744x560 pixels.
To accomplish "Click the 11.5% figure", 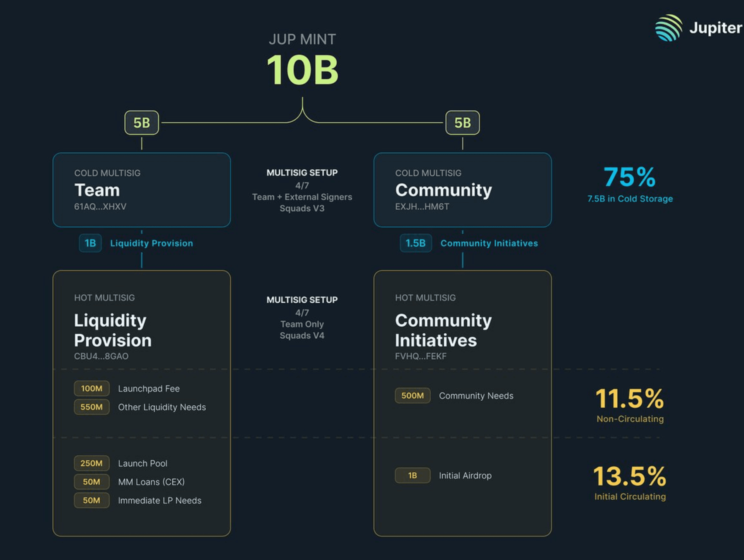I will (x=630, y=398).
